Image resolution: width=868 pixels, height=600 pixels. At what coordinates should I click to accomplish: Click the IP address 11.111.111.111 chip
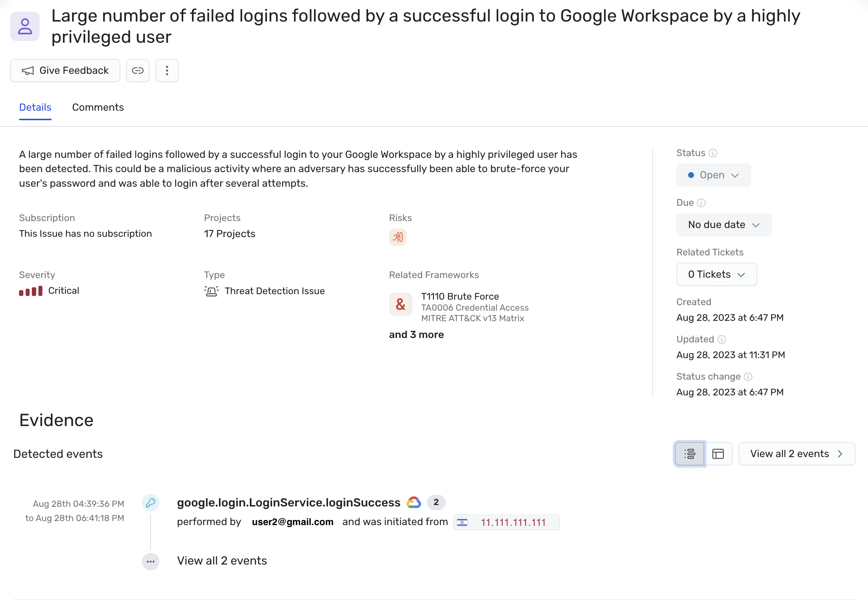pos(506,523)
